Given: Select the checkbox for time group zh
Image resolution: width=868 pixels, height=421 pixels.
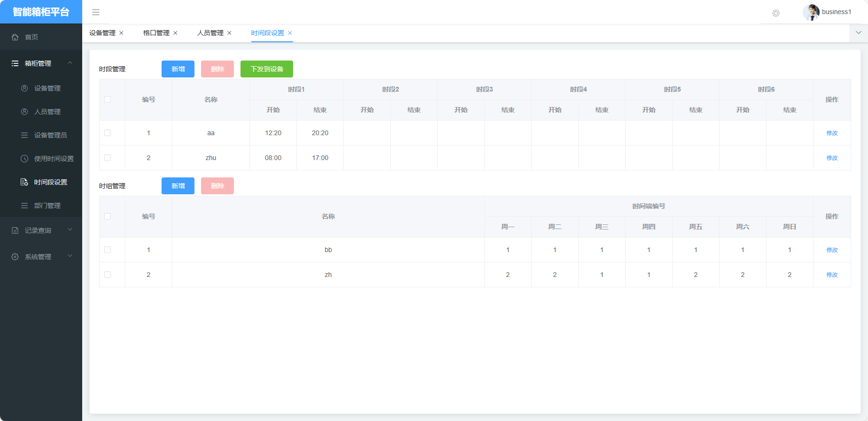Looking at the screenshot, I should 108,275.
